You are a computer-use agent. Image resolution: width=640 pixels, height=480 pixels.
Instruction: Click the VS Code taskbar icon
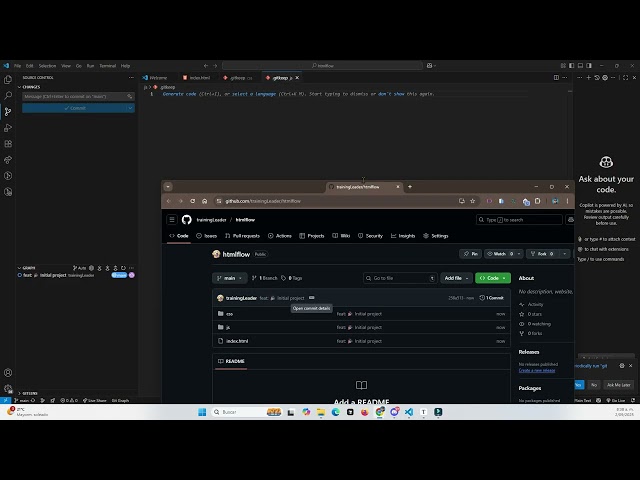click(409, 412)
